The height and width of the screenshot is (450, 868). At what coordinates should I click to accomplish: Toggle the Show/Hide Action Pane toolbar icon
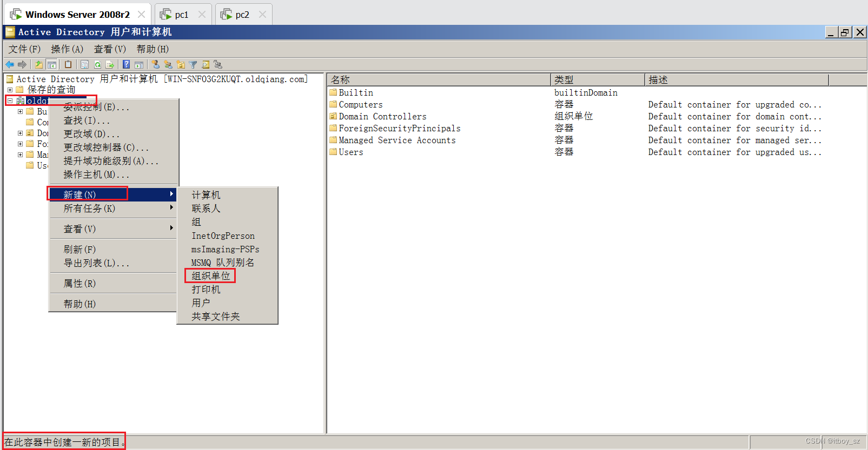pos(139,65)
